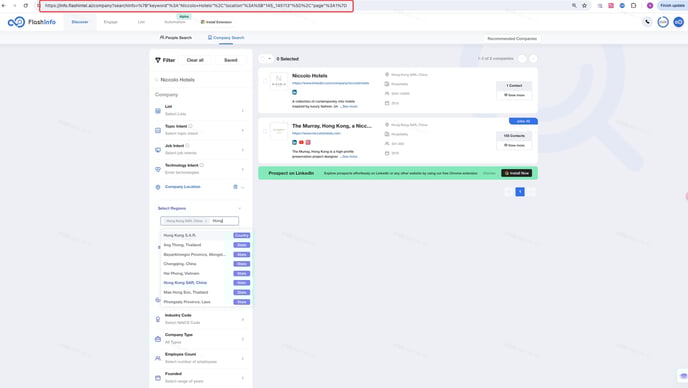
Task: Open Niccolo Hotels LinkedIn icon
Action: click(294, 92)
